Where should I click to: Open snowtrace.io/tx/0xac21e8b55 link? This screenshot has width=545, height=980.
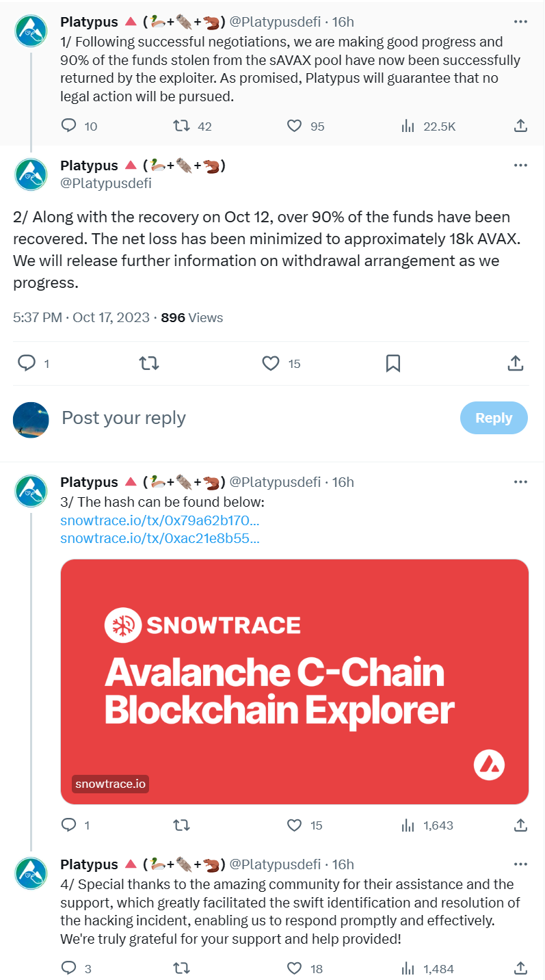point(160,538)
